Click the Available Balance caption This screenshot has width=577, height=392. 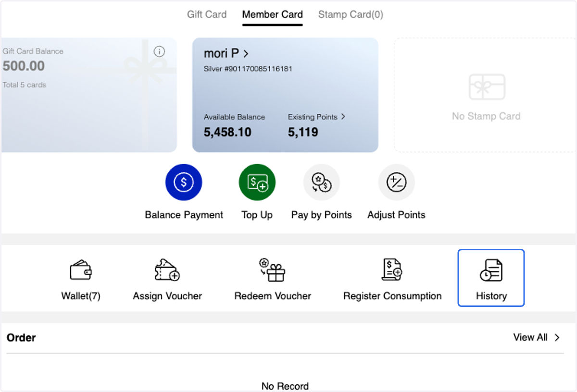point(234,117)
